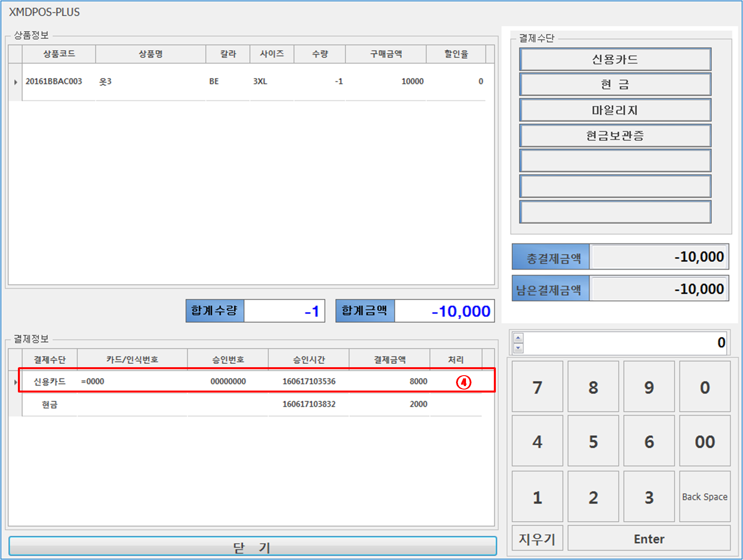Click the keypad Enter key
The width and height of the screenshot is (743, 560).
(649, 538)
